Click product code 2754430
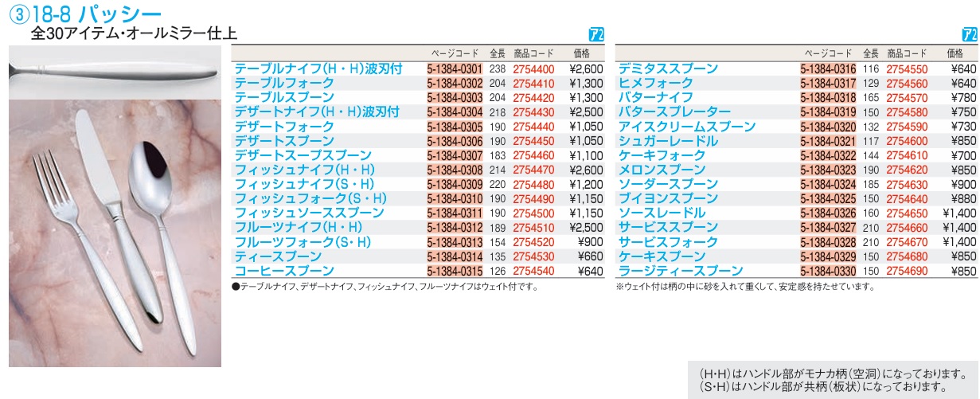This screenshot has width=980, height=399. [533, 112]
